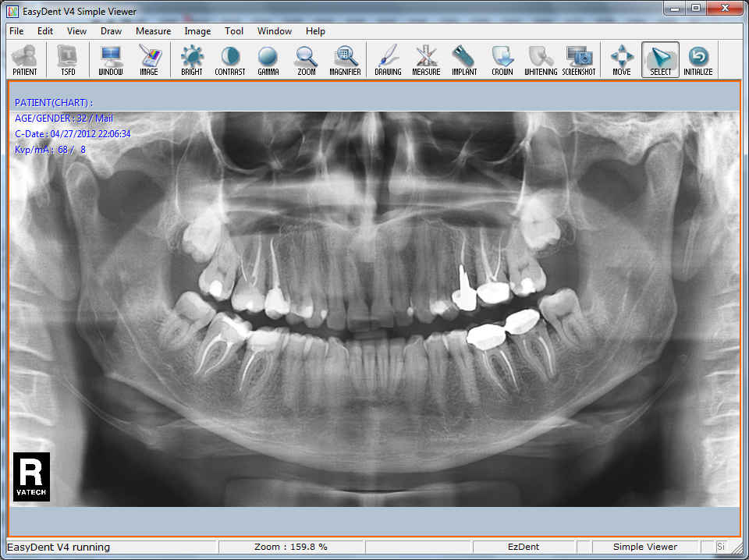The height and width of the screenshot is (560, 749).
Task: Click the 'Zoom : 159.8 %' status entry
Action: coord(291,547)
